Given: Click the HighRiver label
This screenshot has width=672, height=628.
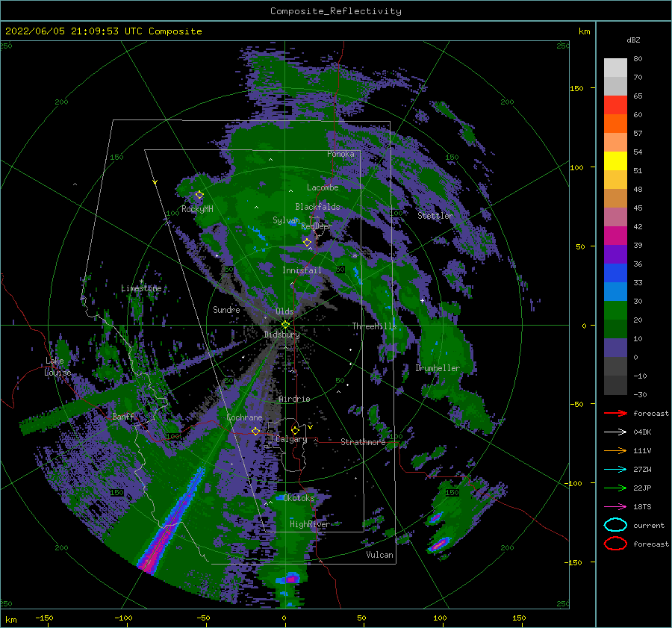Looking at the screenshot, I should click(309, 524).
